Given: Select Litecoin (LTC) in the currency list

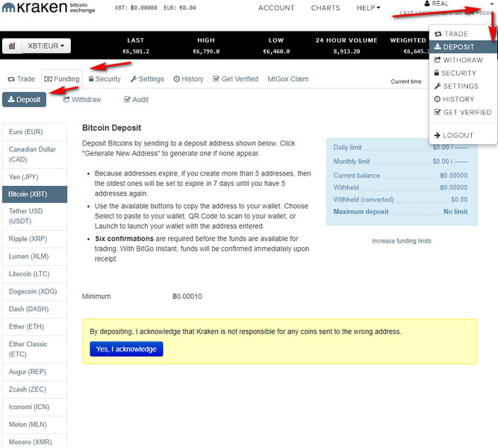Looking at the screenshot, I should point(34,274).
